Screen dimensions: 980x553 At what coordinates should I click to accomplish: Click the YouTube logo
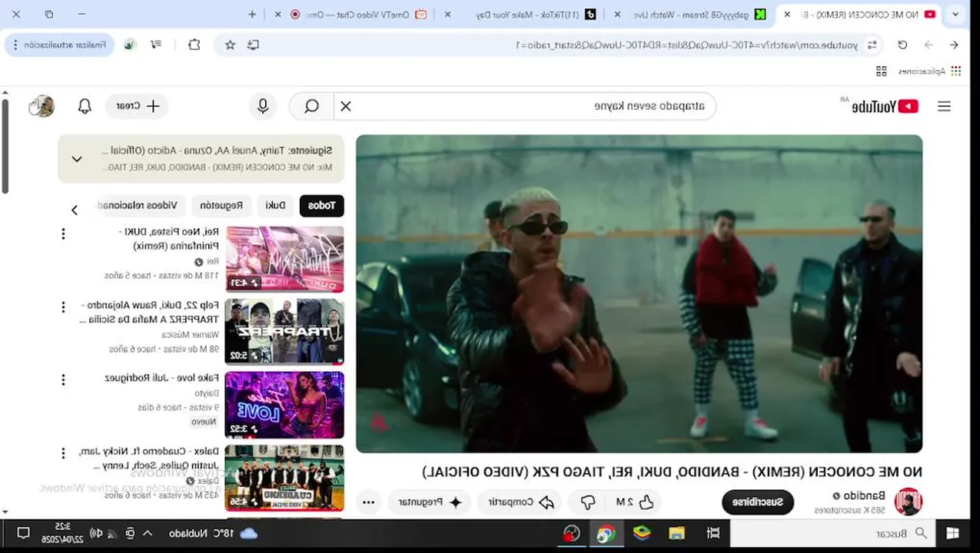coord(885,107)
